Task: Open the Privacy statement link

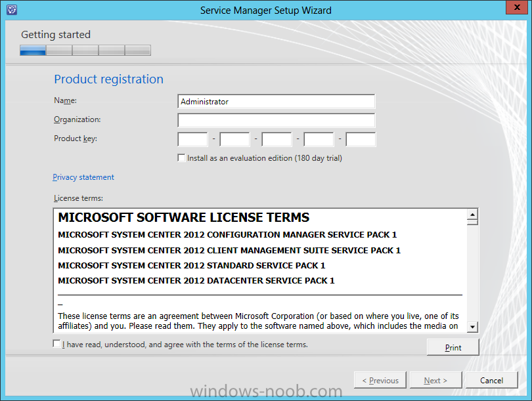Action: [x=83, y=177]
